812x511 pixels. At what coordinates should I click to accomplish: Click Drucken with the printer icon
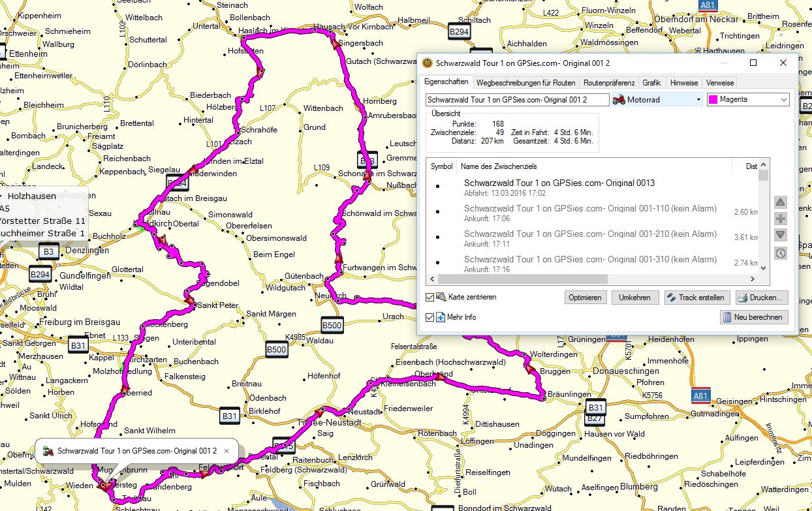762,298
